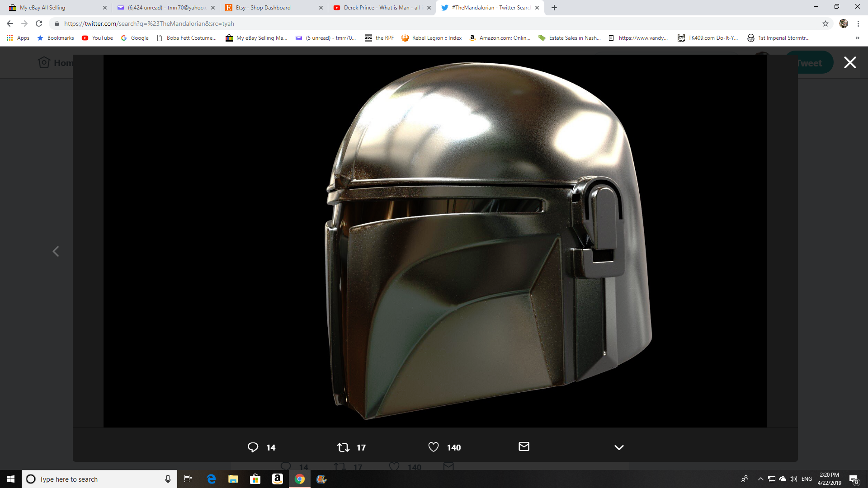The height and width of the screenshot is (488, 868).
Task: Open the Chrome three-dot menu
Action: (x=858, y=23)
